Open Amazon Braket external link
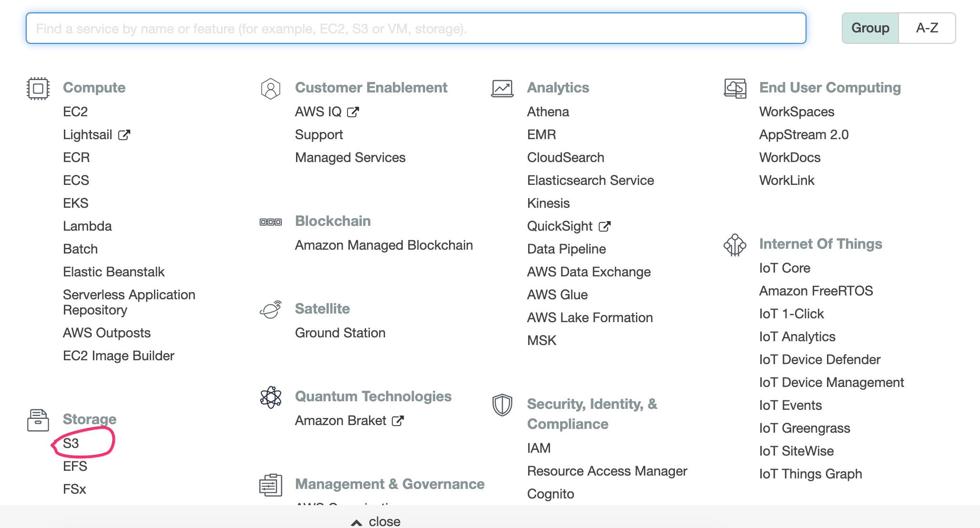The width and height of the screenshot is (980, 528). [398, 421]
